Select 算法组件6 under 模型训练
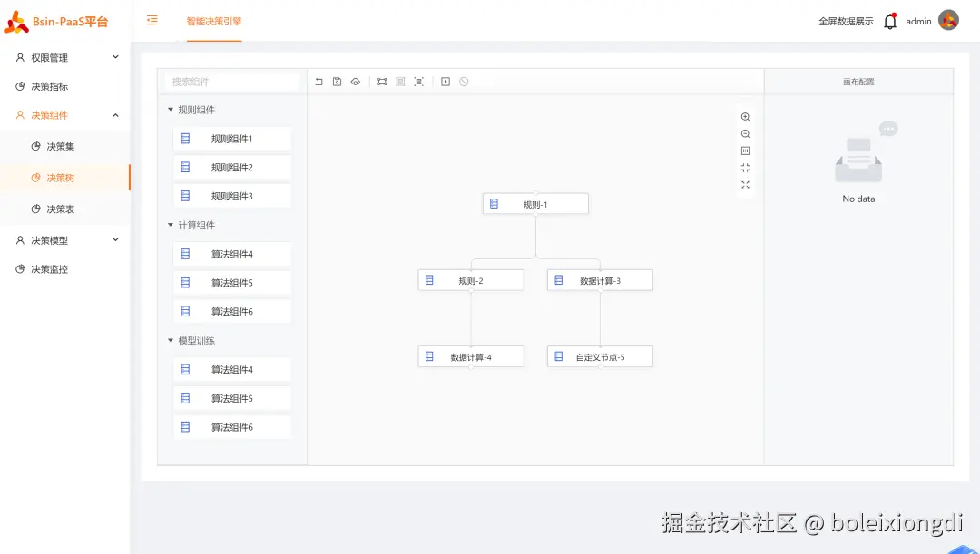 [232, 427]
